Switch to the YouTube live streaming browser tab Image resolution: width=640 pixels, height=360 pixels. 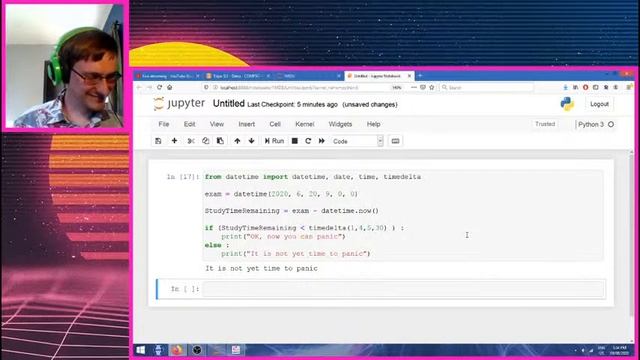tap(167, 76)
